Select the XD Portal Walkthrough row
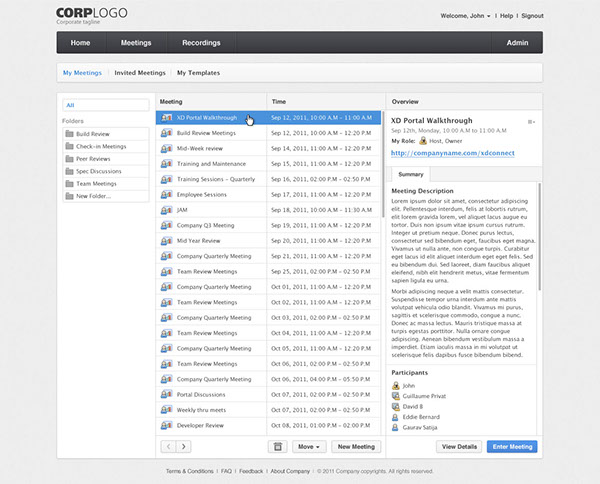The height and width of the screenshot is (484, 600). coord(268,117)
